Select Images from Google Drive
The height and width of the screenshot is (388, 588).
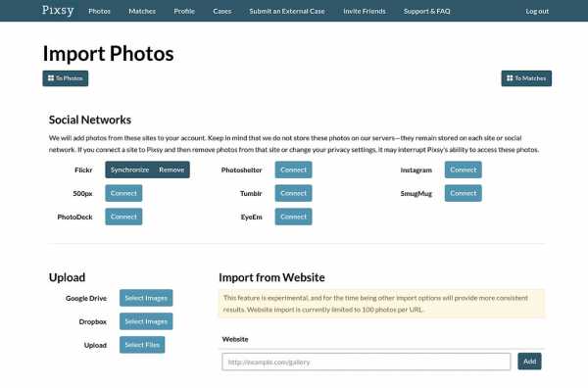pos(146,298)
